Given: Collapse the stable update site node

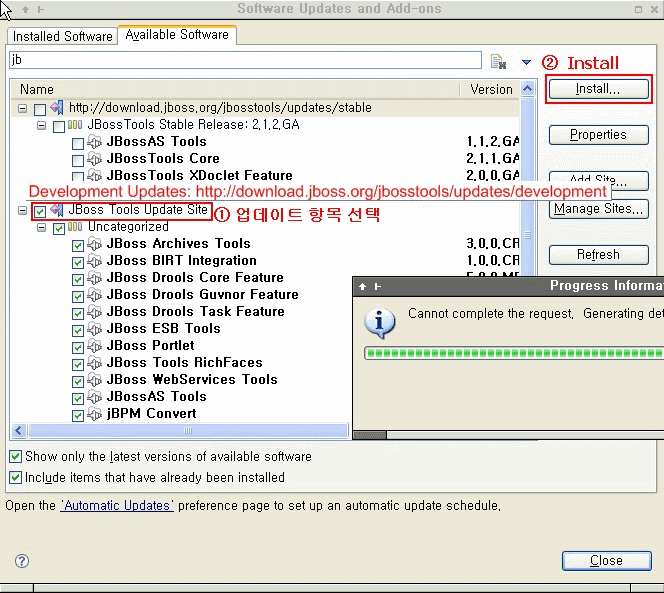Looking at the screenshot, I should (22, 109).
